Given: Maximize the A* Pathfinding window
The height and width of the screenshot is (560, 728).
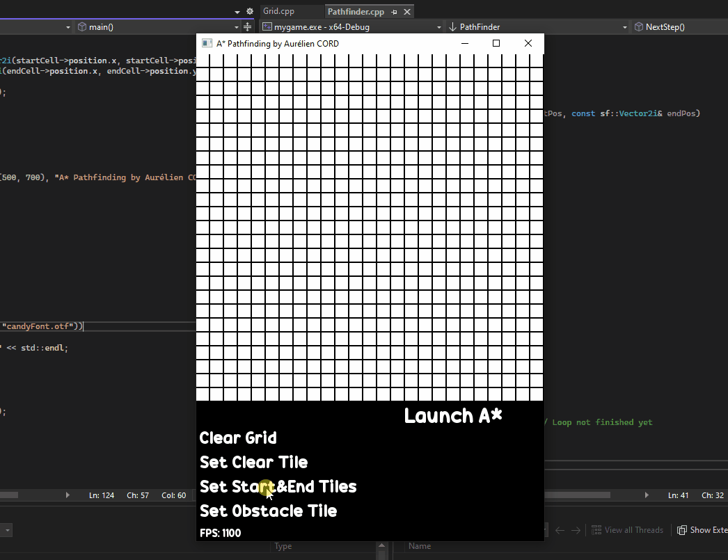Looking at the screenshot, I should click(x=496, y=43).
